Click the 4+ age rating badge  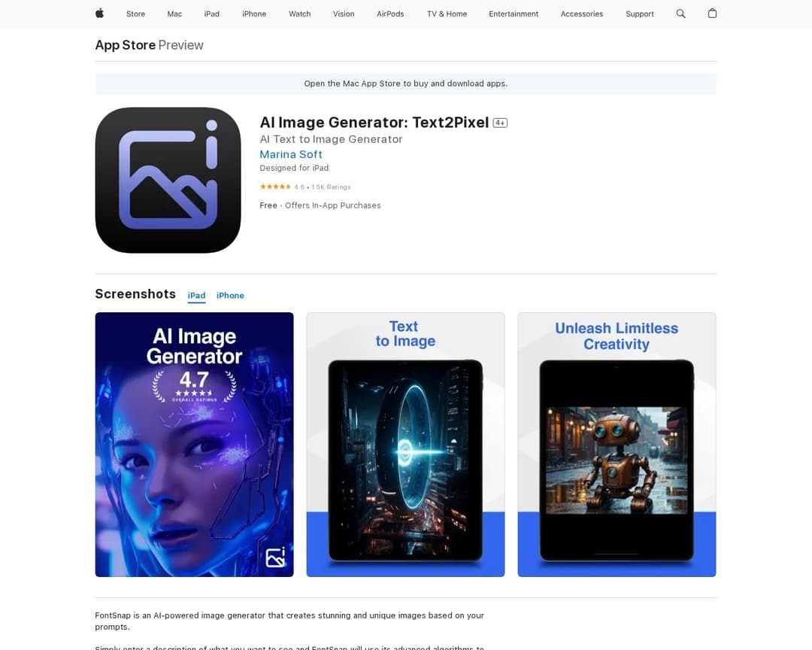pyautogui.click(x=500, y=123)
